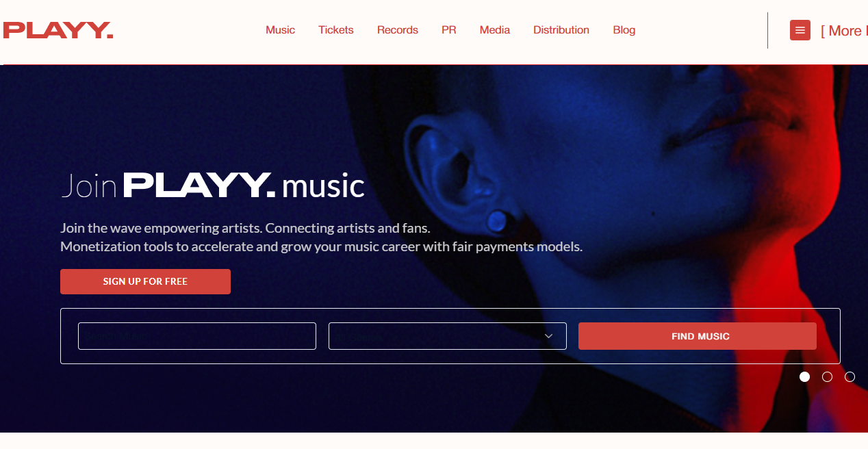Image resolution: width=868 pixels, height=449 pixels.
Task: Click the Join PLAYY. music heading
Action: click(213, 185)
